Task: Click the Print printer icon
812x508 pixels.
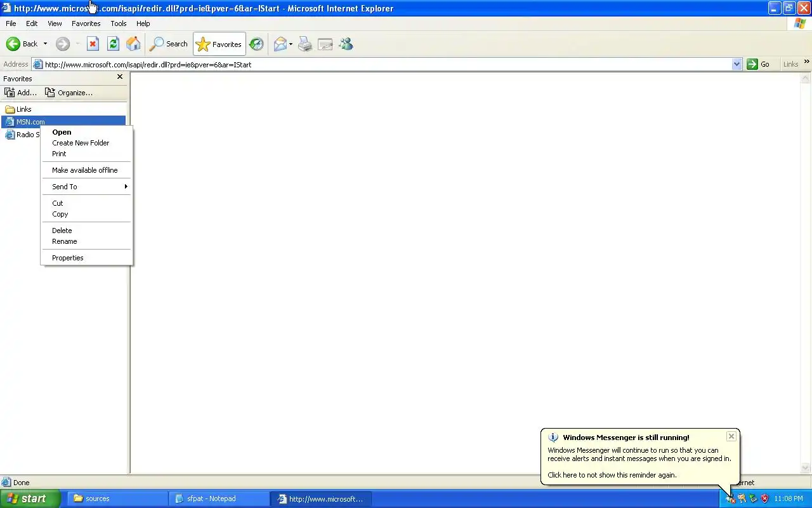Action: point(305,44)
